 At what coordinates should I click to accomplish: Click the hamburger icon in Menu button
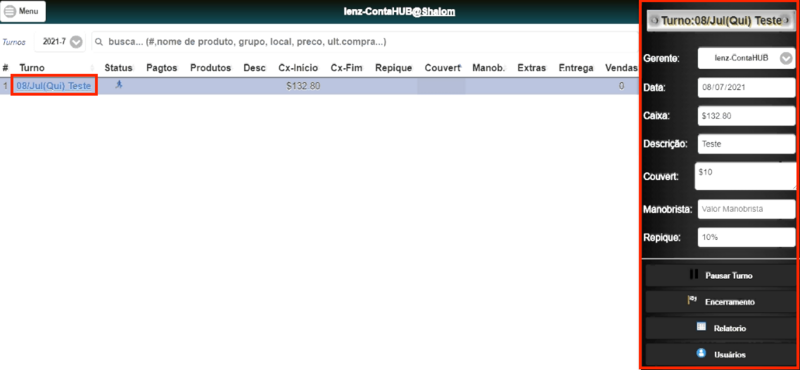[10, 11]
